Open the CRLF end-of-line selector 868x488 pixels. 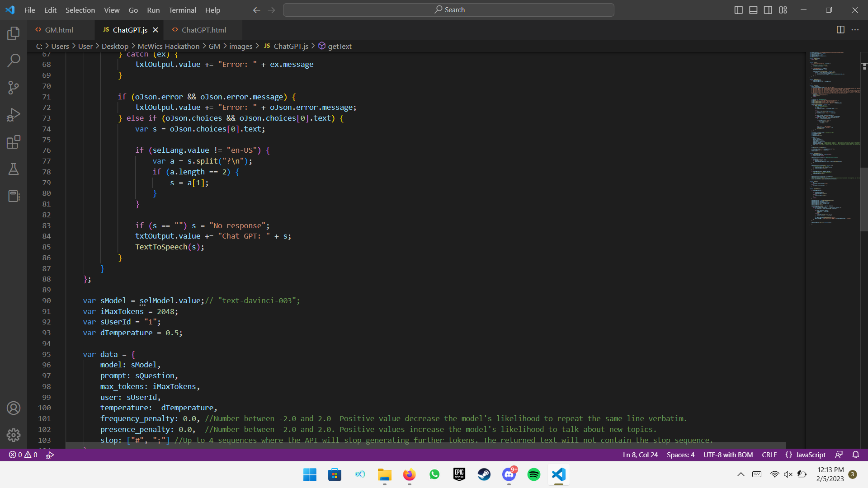coord(769,455)
